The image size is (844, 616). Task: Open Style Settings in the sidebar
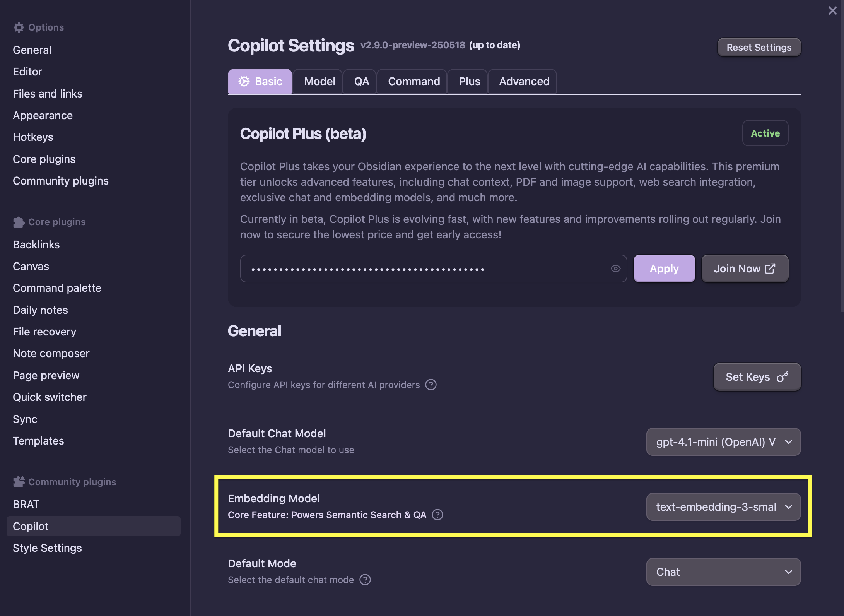point(47,548)
